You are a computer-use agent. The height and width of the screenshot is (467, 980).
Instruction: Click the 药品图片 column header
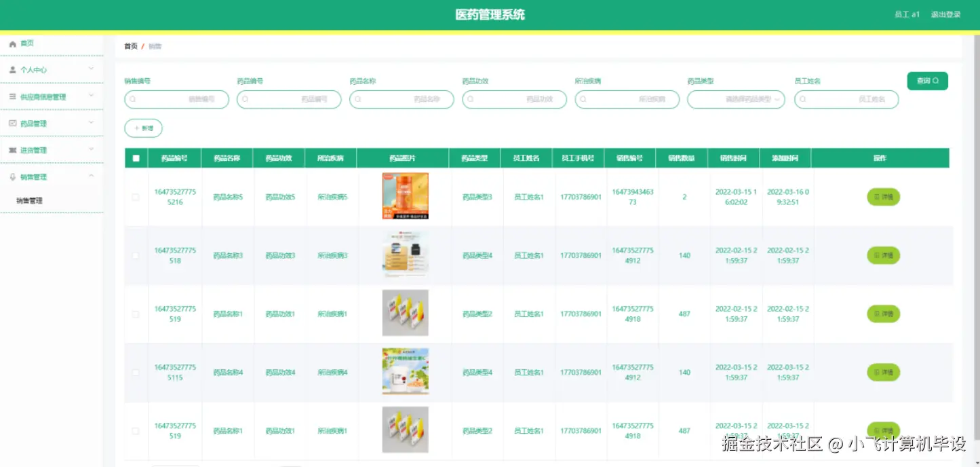pos(402,158)
